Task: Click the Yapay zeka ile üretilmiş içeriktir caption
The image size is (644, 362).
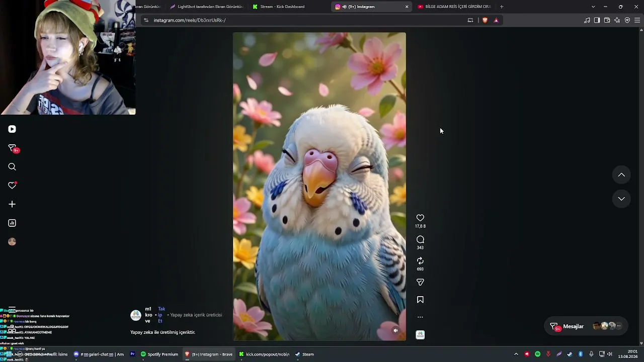Action: [x=163, y=332]
